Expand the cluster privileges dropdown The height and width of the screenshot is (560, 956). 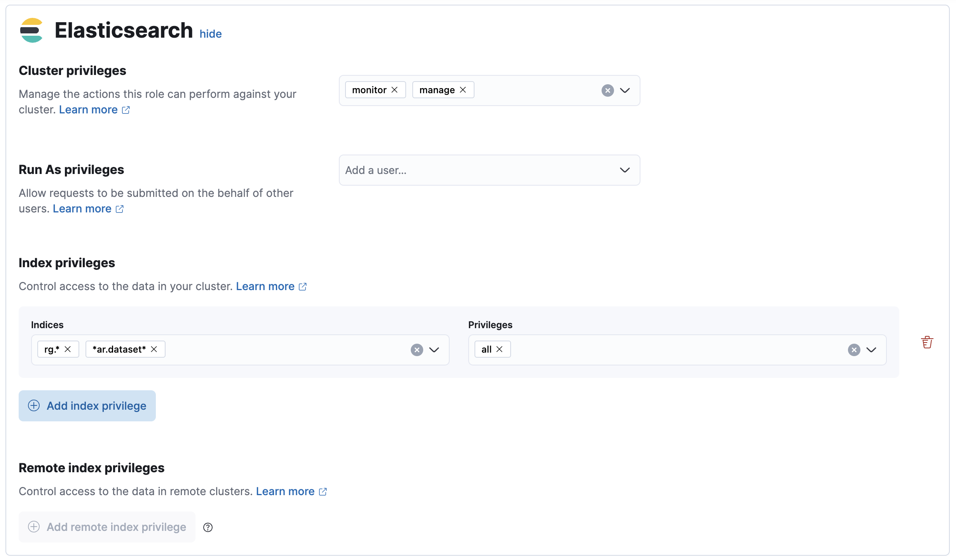625,90
